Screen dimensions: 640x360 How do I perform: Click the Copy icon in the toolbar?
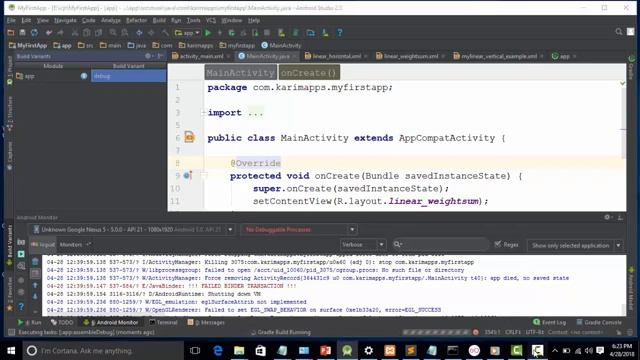pos(87,33)
